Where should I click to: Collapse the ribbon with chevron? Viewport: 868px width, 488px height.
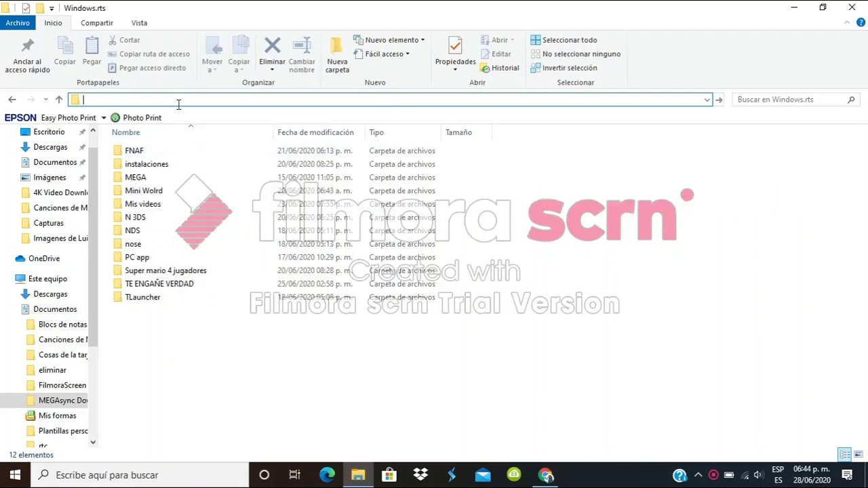pyautogui.click(x=847, y=22)
